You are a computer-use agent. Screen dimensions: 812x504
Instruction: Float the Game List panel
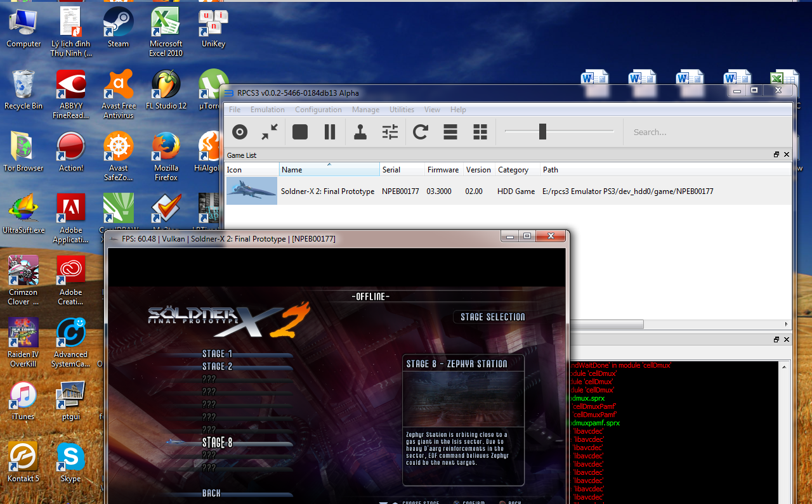pyautogui.click(x=776, y=155)
